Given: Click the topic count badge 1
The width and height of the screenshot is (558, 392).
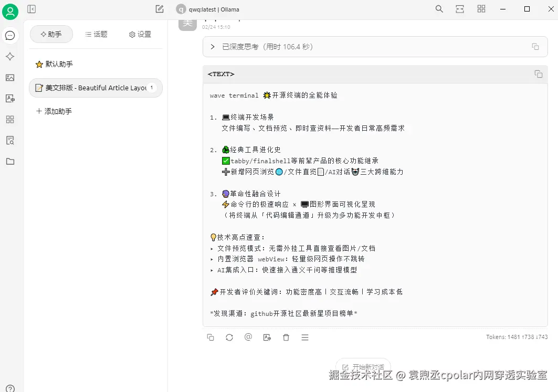Looking at the screenshot, I should [152, 88].
